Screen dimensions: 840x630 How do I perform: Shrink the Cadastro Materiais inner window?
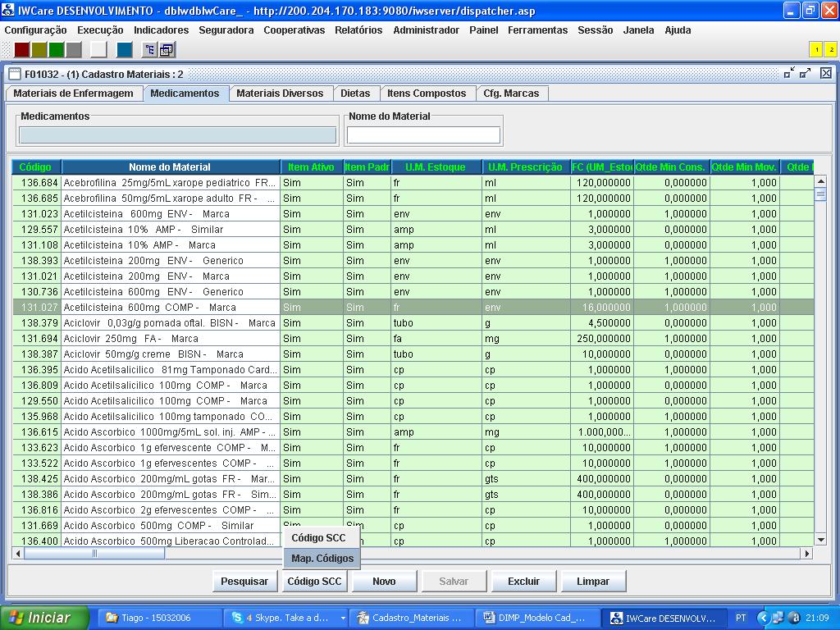(x=789, y=74)
